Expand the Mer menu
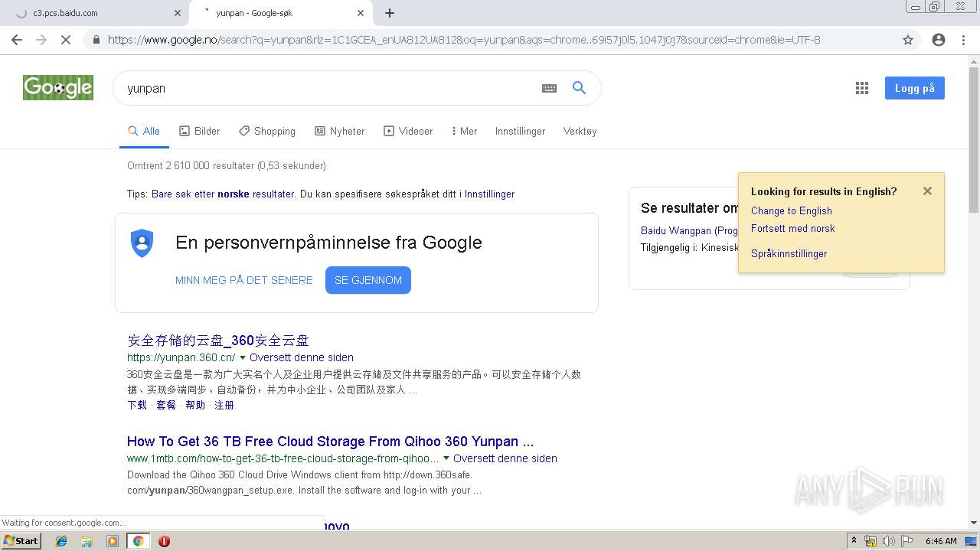Viewport: 980px width, 551px height. click(465, 131)
